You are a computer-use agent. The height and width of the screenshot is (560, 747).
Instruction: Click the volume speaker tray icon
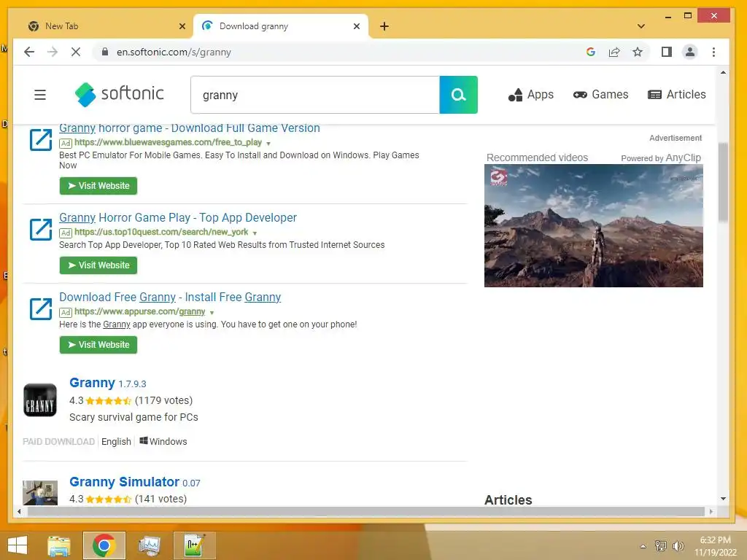pos(678,545)
